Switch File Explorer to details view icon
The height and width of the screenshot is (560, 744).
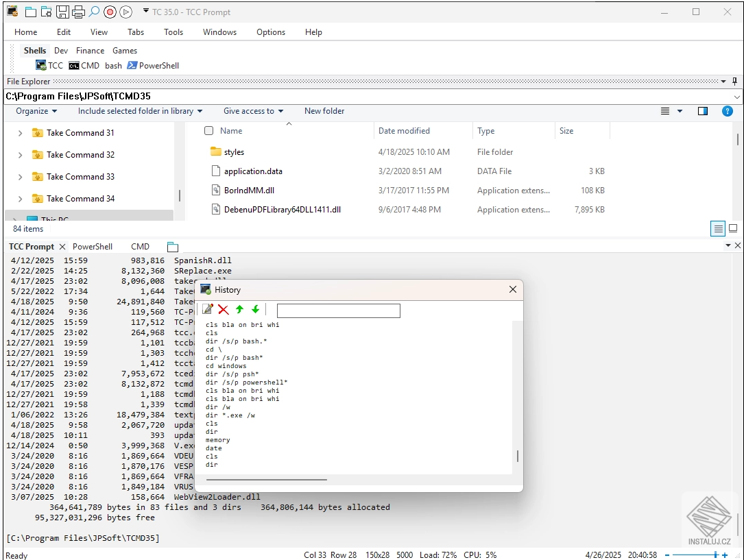pyautogui.click(x=719, y=228)
